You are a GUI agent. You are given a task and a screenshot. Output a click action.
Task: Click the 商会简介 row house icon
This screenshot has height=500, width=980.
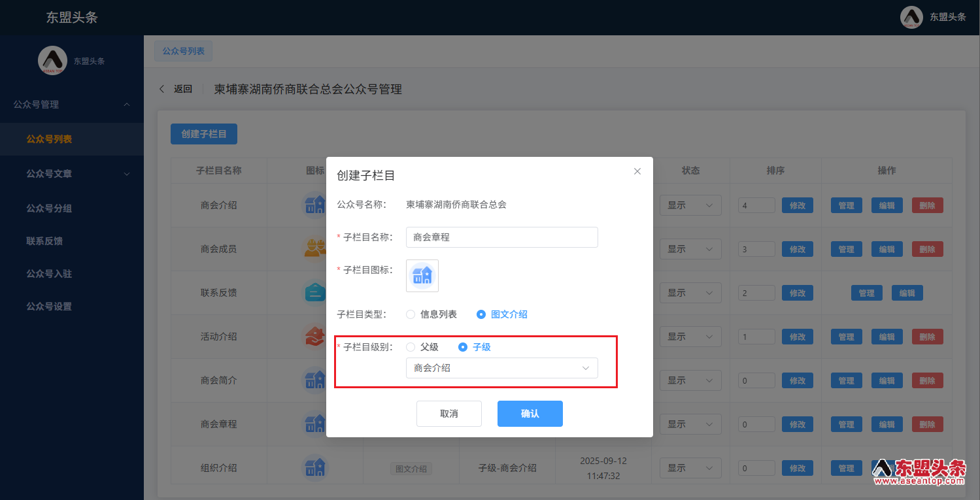coord(314,380)
